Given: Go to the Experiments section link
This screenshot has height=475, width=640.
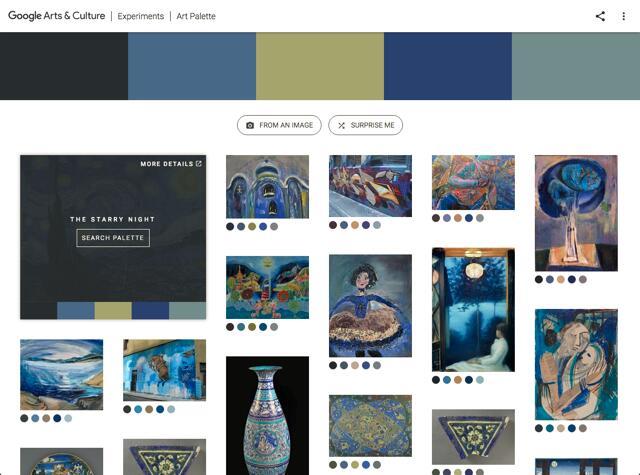Looking at the screenshot, I should click(x=141, y=16).
